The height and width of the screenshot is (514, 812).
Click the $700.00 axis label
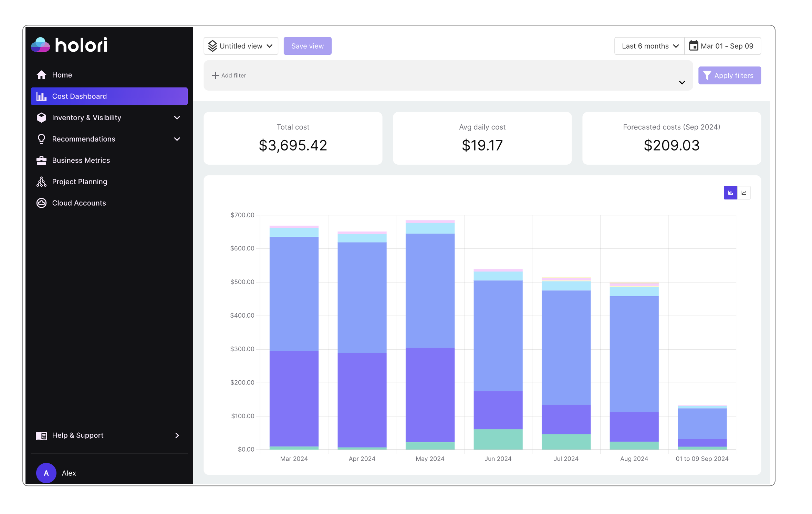(242, 215)
